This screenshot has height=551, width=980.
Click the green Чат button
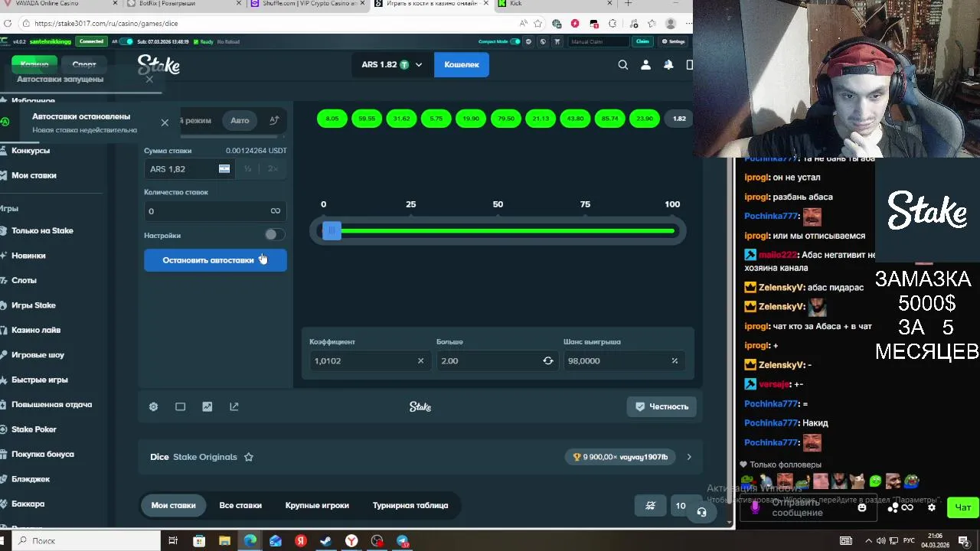click(963, 507)
